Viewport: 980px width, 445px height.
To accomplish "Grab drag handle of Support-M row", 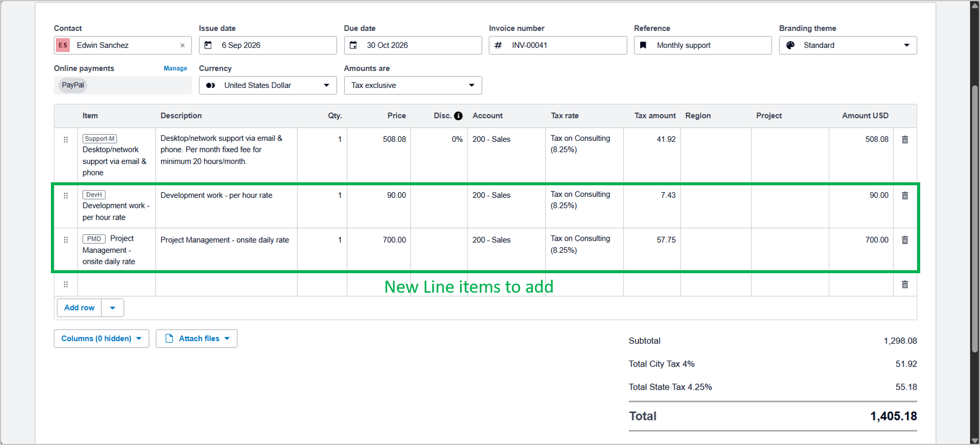I will coord(66,140).
